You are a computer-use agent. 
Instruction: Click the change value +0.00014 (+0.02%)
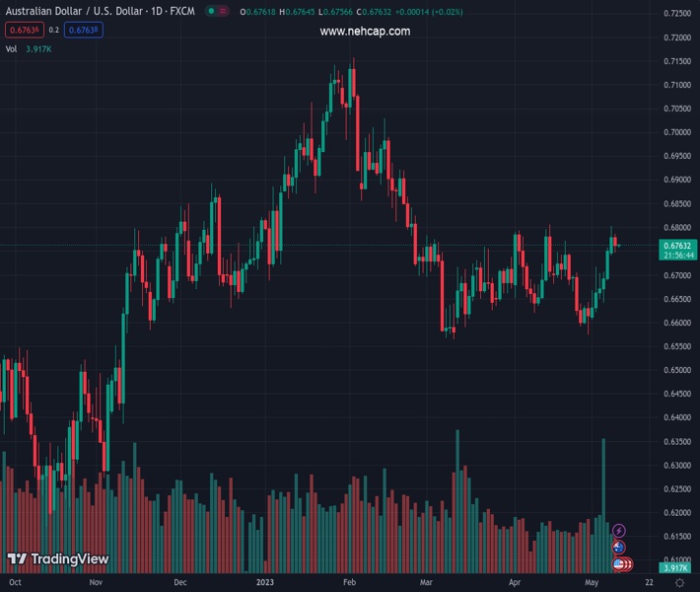(x=429, y=12)
